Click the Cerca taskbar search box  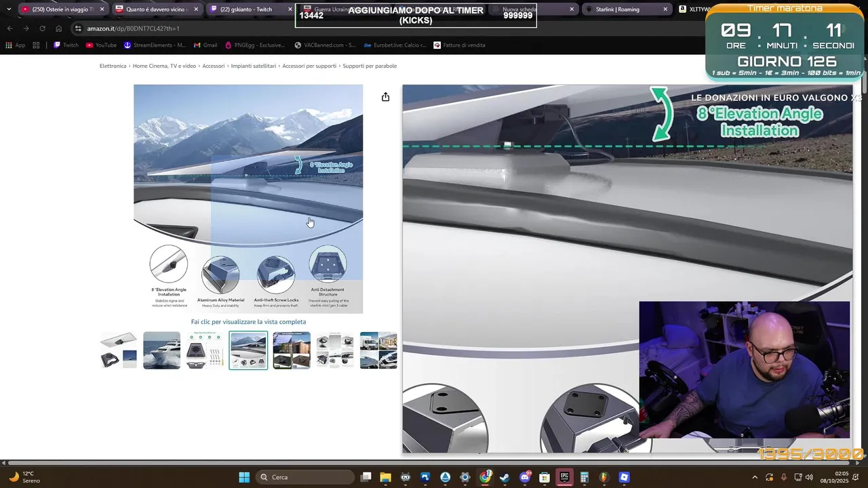point(305,477)
